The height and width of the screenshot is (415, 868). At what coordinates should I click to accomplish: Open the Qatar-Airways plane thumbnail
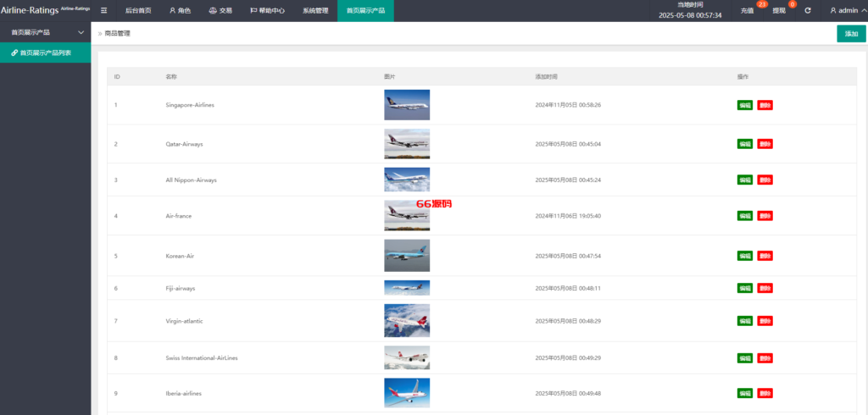(407, 144)
